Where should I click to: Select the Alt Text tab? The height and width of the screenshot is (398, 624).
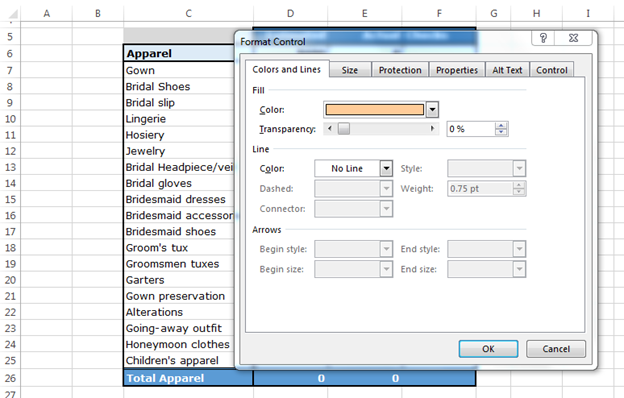[x=507, y=70]
